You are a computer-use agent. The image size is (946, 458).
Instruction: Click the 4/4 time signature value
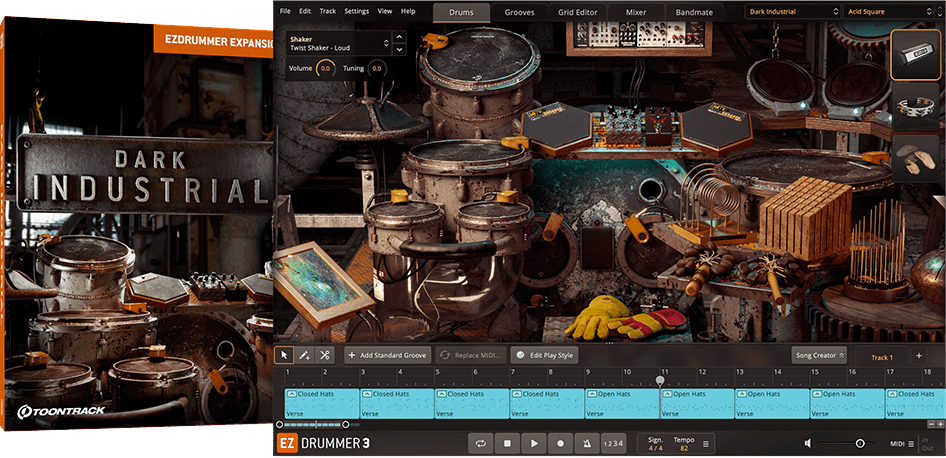coord(655,448)
